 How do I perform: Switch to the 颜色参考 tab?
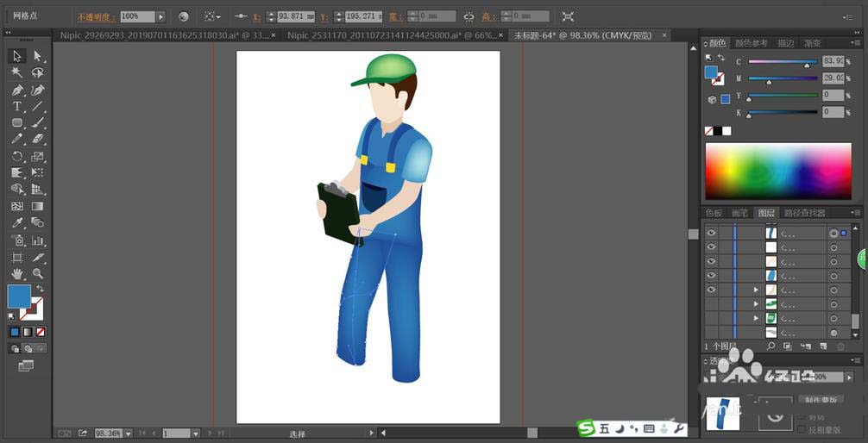tap(752, 43)
